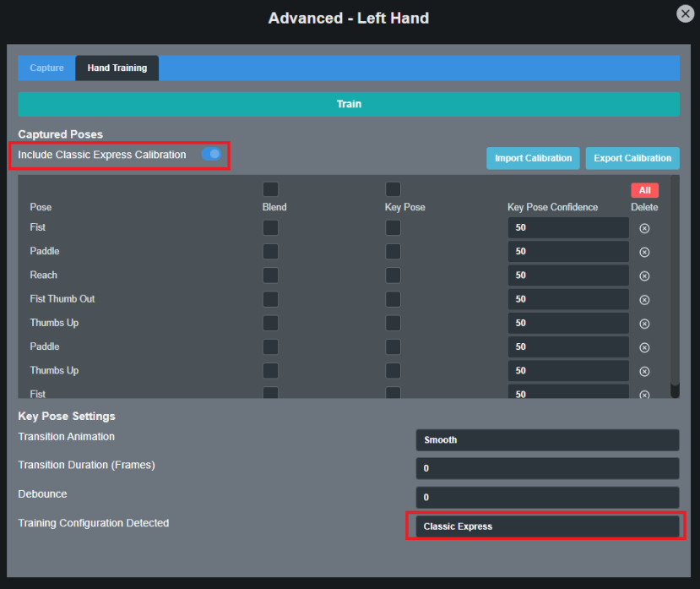This screenshot has width=700, height=589.
Task: Delete the Fist Thumb Out pose
Action: click(x=644, y=299)
